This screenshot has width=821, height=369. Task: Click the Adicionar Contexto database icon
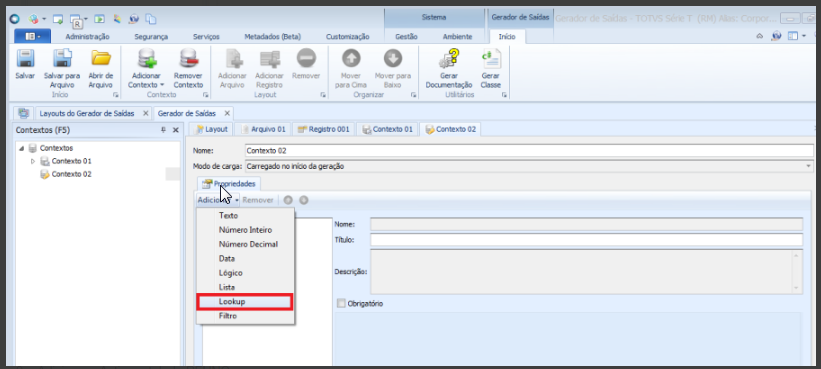pos(147,58)
